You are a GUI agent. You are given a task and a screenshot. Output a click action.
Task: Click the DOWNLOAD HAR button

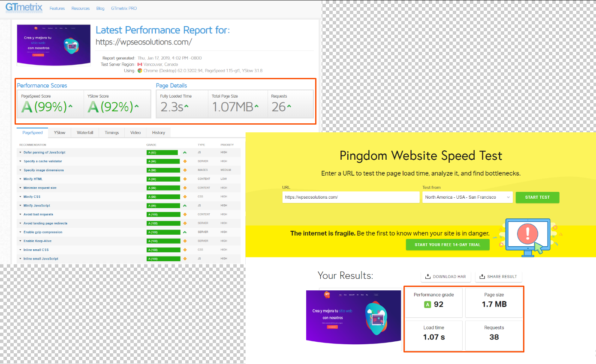446,277
